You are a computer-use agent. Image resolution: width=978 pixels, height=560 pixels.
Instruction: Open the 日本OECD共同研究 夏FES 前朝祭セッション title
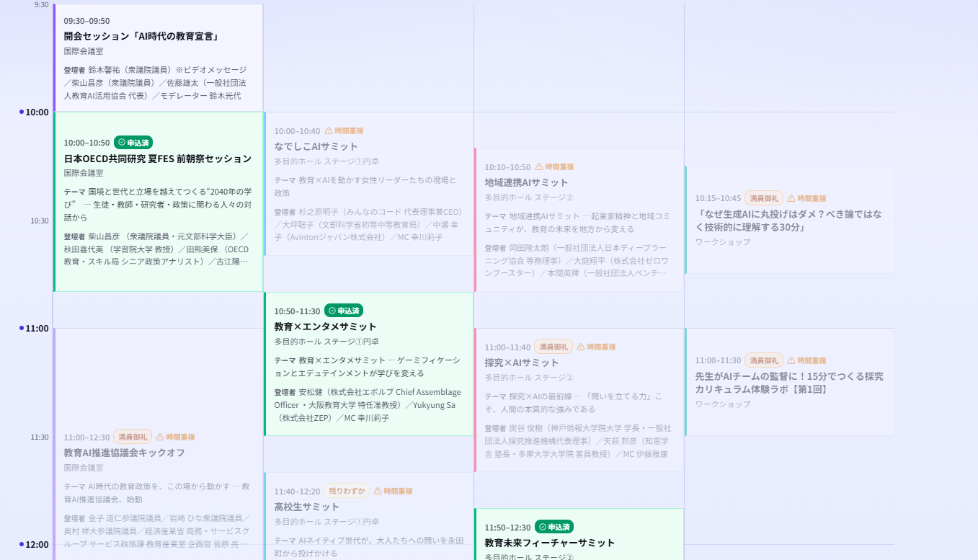tap(158, 159)
